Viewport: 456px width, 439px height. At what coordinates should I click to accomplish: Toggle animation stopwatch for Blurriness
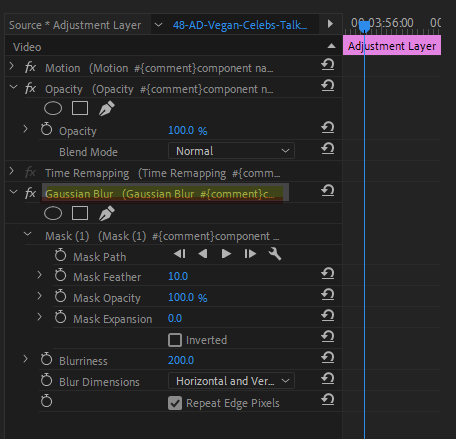click(x=46, y=359)
